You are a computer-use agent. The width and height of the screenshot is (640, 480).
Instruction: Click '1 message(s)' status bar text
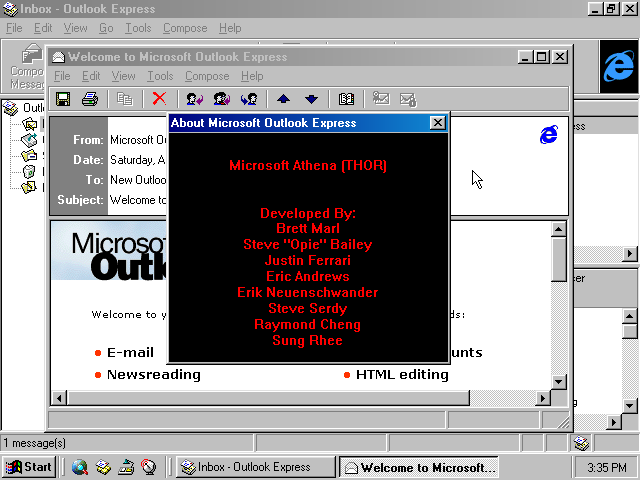click(x=35, y=443)
